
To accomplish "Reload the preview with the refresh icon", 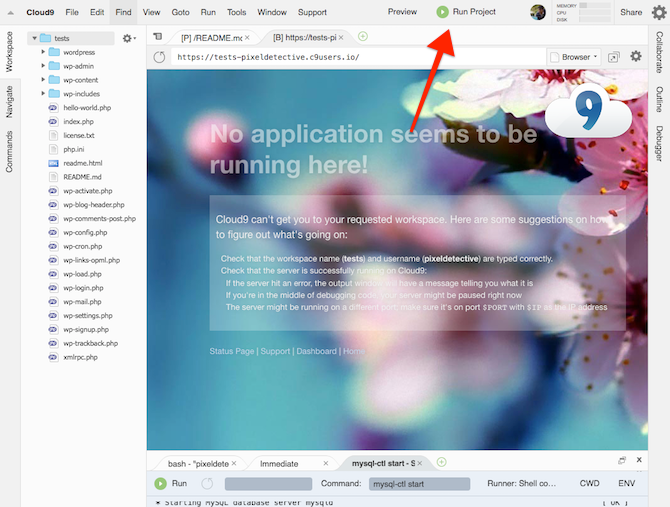I will (159, 57).
